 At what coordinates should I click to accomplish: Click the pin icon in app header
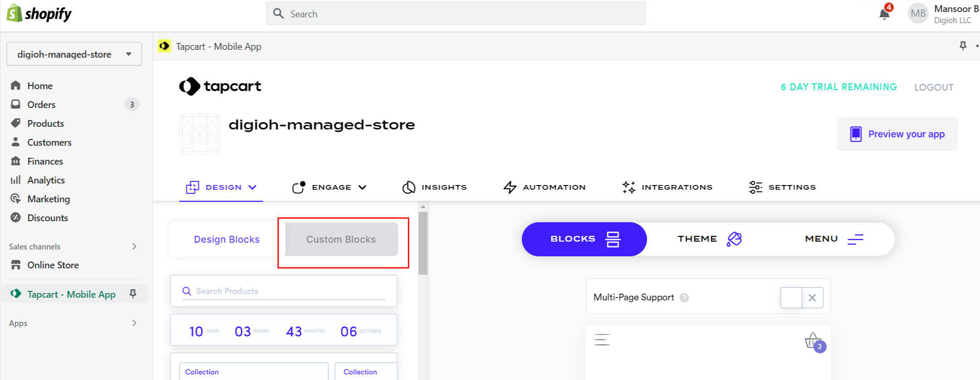point(963,46)
